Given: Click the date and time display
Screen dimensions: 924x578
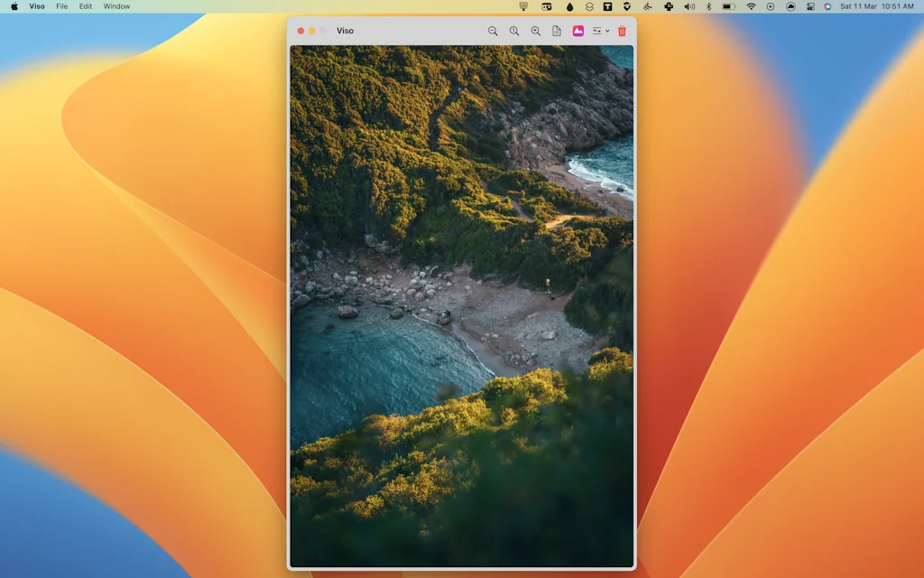Looking at the screenshot, I should click(876, 6).
